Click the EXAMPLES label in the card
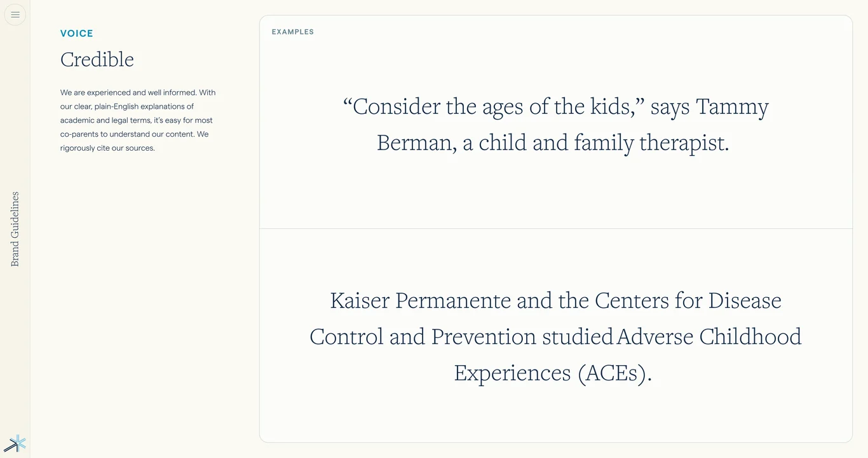Viewport: 868px width, 458px height. [x=293, y=32]
